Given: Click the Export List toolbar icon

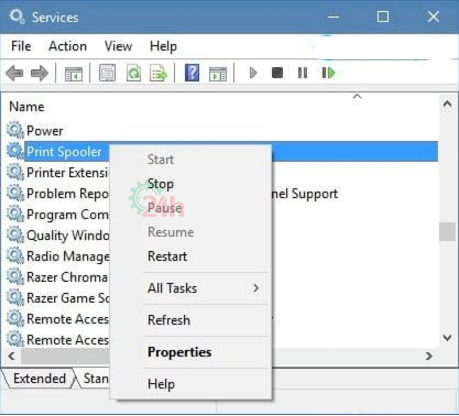Looking at the screenshot, I should (x=158, y=73).
